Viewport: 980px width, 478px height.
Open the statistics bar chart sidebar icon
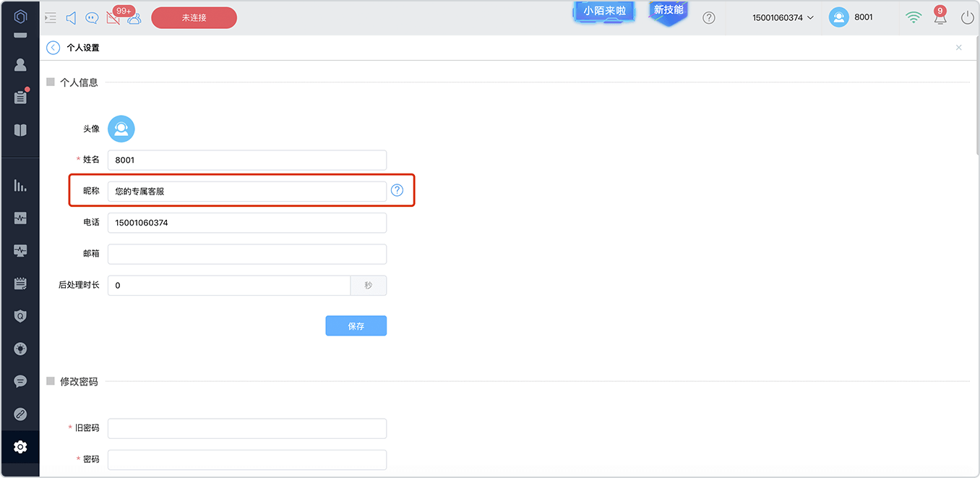click(20, 186)
